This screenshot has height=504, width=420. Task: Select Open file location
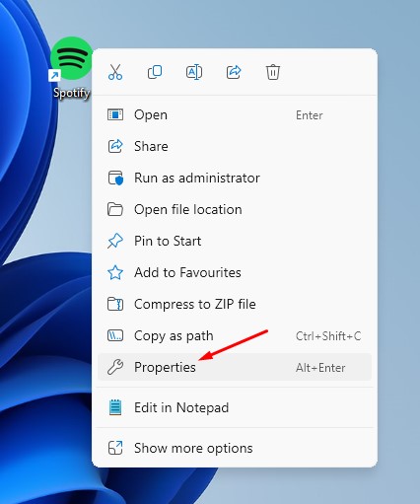(x=235, y=209)
